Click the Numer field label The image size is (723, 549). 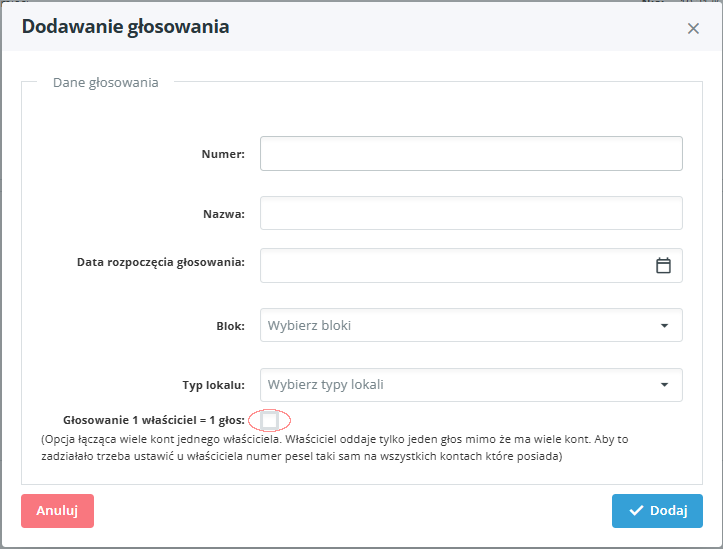click(223, 154)
